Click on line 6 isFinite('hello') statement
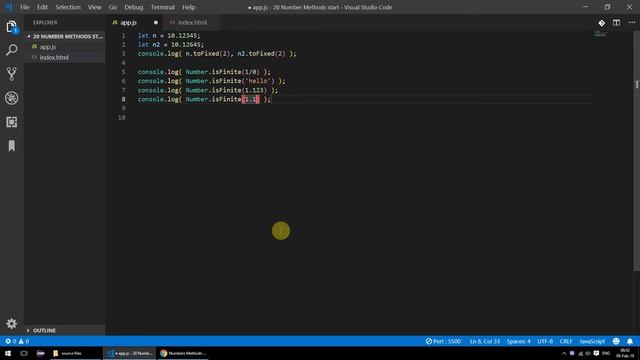Image resolution: width=640 pixels, height=360 pixels. click(x=211, y=81)
